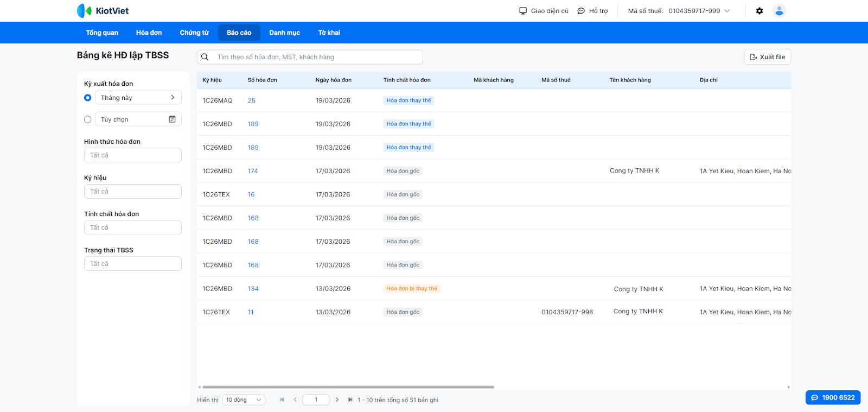The height and width of the screenshot is (412, 868).
Task: Expand the Mã số thuế dropdown
Action: pyautogui.click(x=727, y=11)
